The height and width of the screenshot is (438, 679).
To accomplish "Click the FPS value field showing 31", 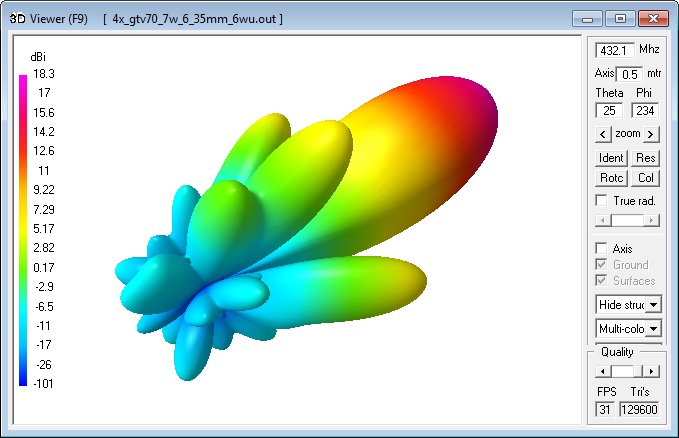I will click(x=605, y=409).
